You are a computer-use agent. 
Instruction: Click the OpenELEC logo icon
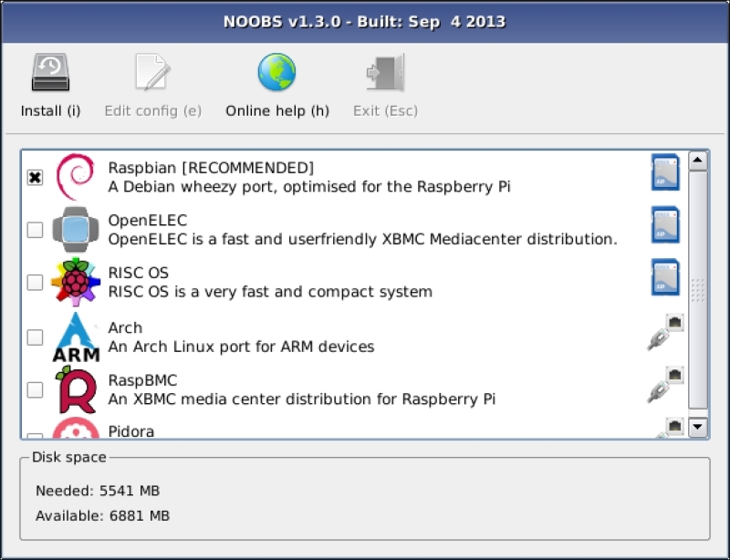76,230
